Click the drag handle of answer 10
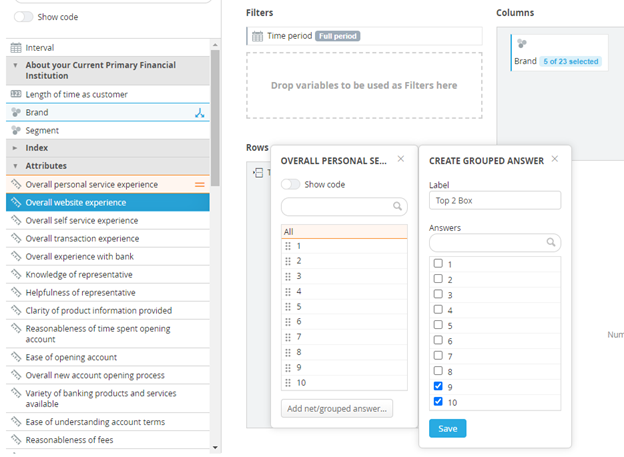This screenshot has width=624, height=457. click(288, 383)
